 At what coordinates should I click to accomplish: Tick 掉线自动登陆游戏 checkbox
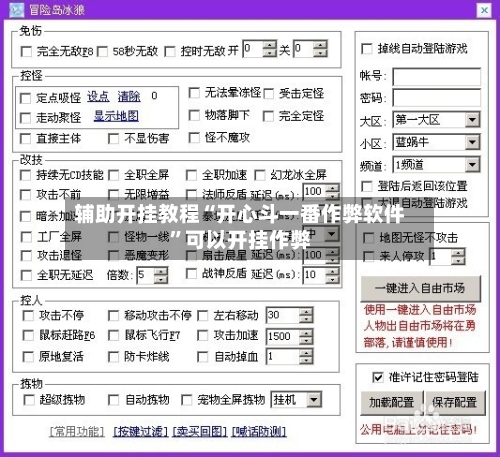(367, 49)
